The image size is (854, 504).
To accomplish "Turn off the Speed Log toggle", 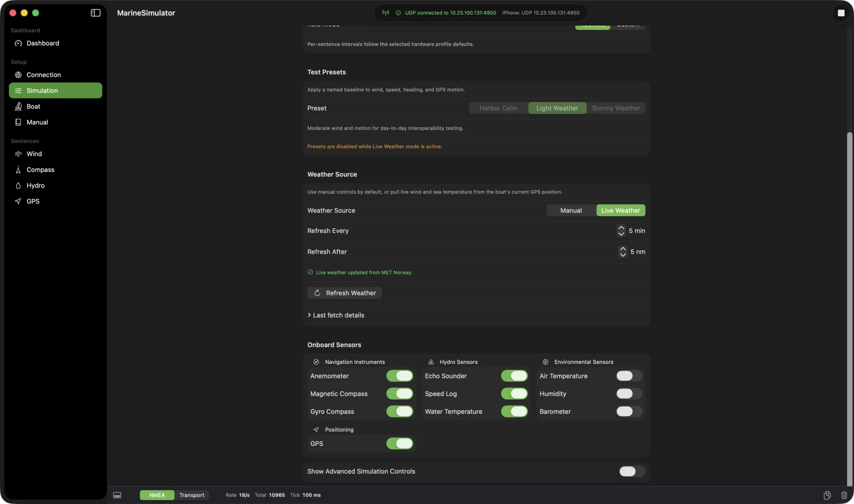I will 514,394.
